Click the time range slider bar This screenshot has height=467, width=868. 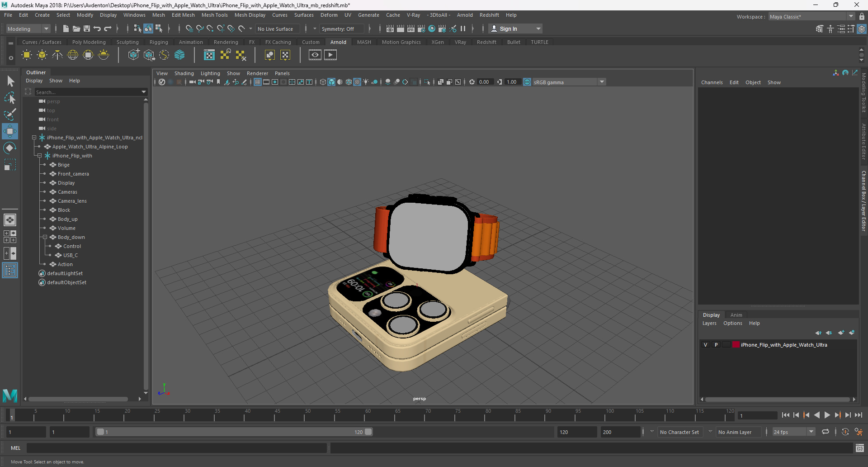[234, 432]
